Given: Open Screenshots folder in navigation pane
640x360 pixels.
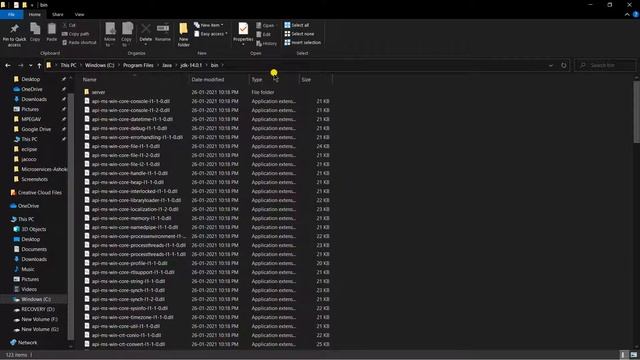Looking at the screenshot, I should (x=34, y=179).
